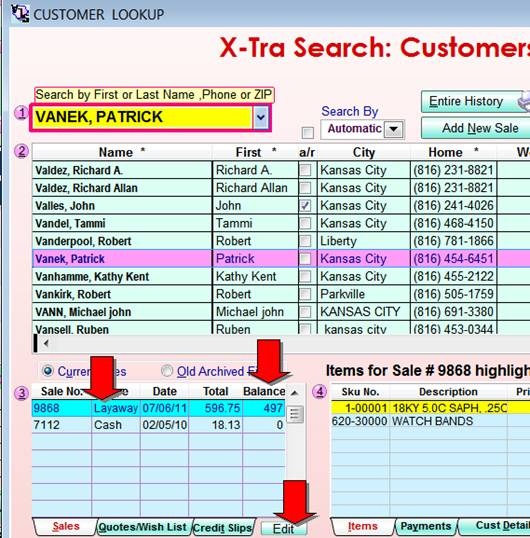Click scroll-up arrow of sales list scrollbar
The width and height of the screenshot is (530, 538).
[294, 393]
